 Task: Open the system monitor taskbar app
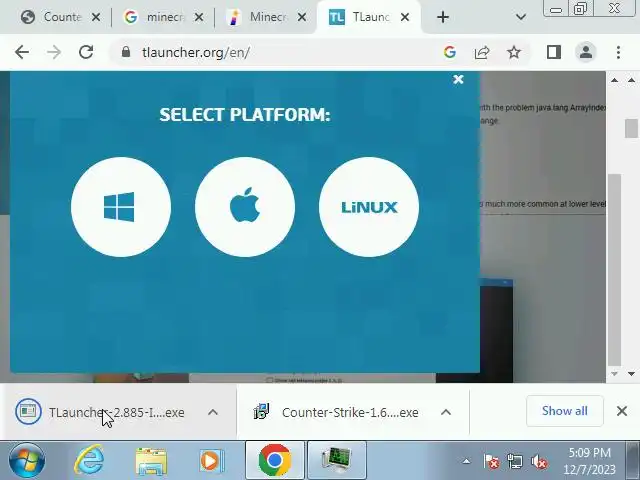click(x=336, y=460)
